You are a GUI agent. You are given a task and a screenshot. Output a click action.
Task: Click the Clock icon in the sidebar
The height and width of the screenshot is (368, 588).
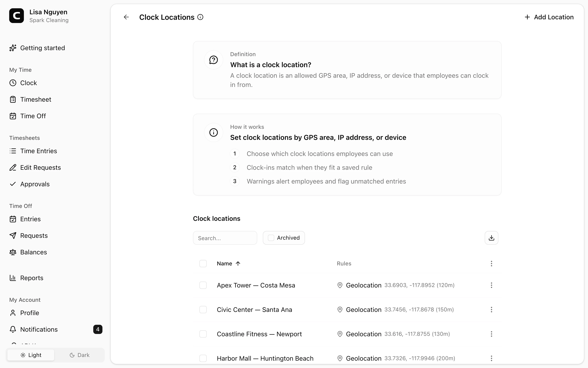click(x=13, y=83)
